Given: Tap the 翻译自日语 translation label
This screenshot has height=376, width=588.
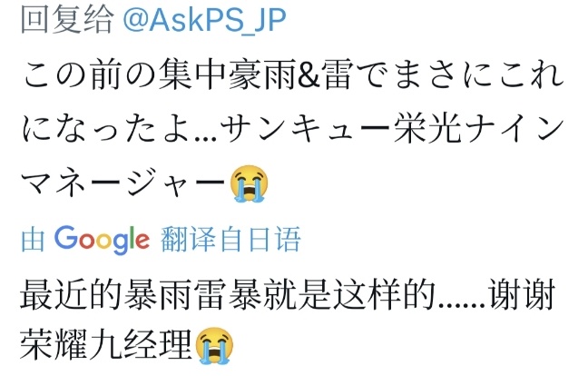Looking at the screenshot, I should click(x=230, y=239).
